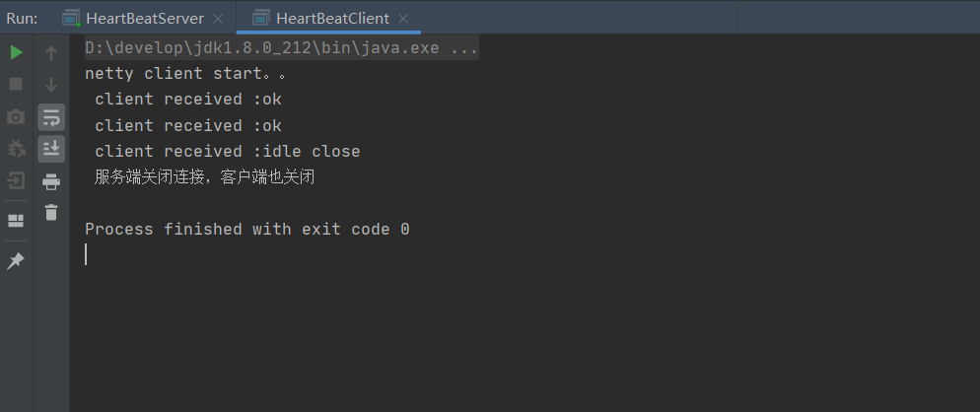Screen dimensions: 980x412
Task: Click the camera thread dump icon
Action: point(16,117)
